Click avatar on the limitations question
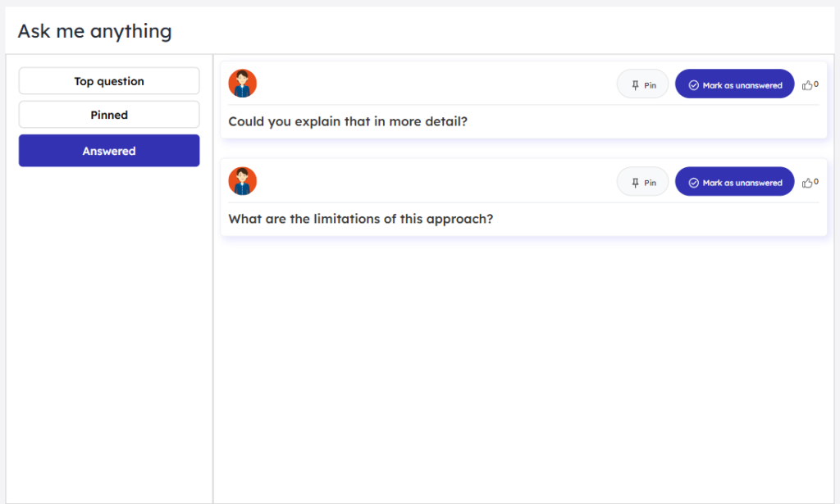The width and height of the screenshot is (840, 504). [x=242, y=181]
